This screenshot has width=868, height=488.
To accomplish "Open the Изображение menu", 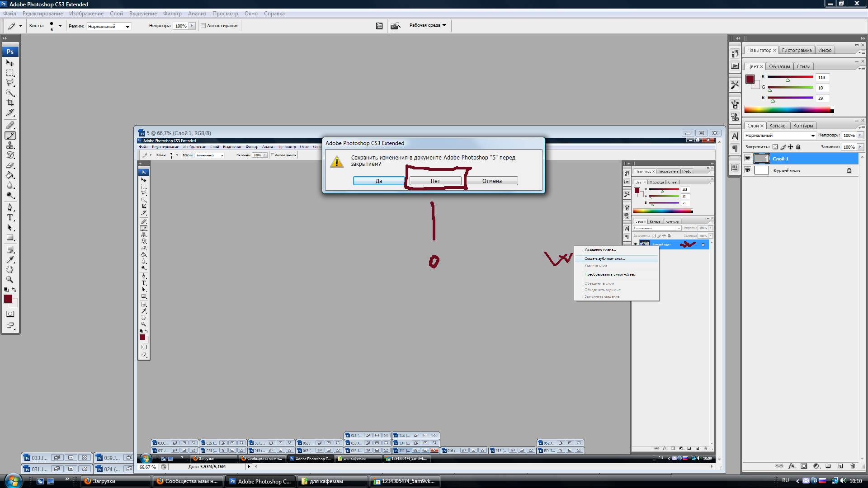I will tap(86, 14).
